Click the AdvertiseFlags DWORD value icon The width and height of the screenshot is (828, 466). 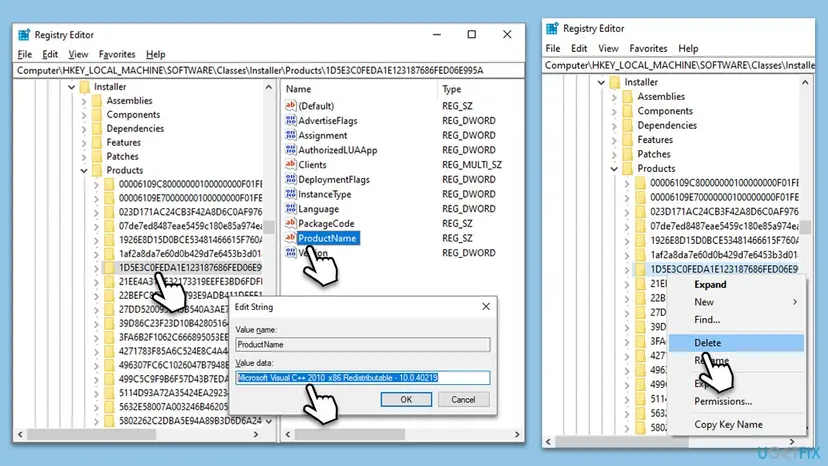[x=290, y=120]
